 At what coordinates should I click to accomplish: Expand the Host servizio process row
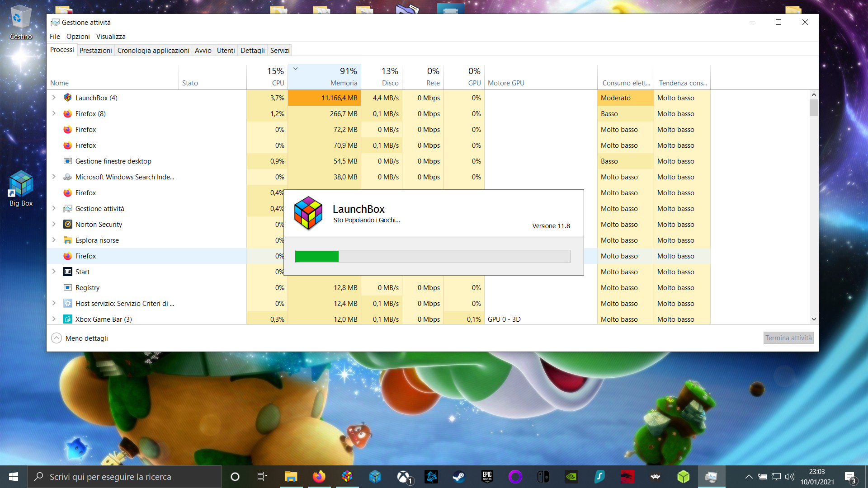tap(54, 303)
